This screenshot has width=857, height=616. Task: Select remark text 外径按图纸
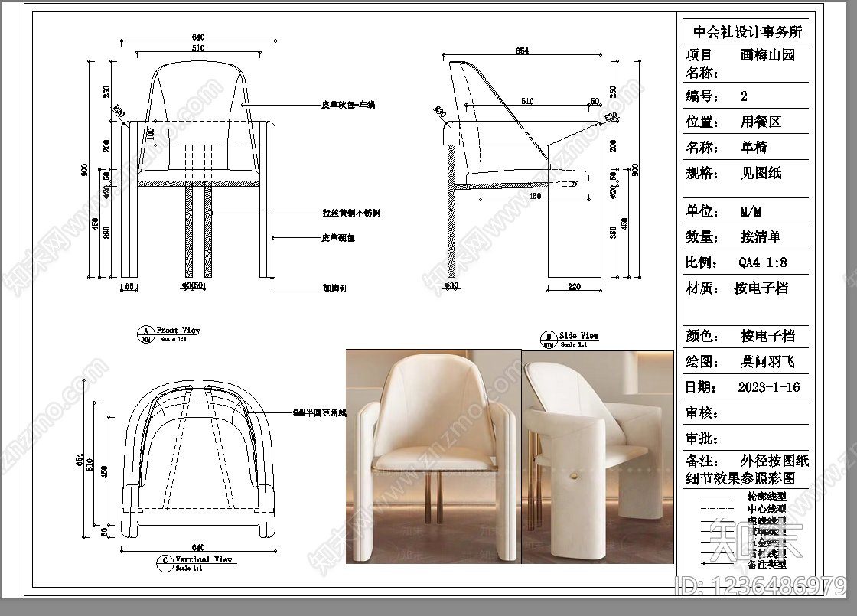click(x=774, y=461)
